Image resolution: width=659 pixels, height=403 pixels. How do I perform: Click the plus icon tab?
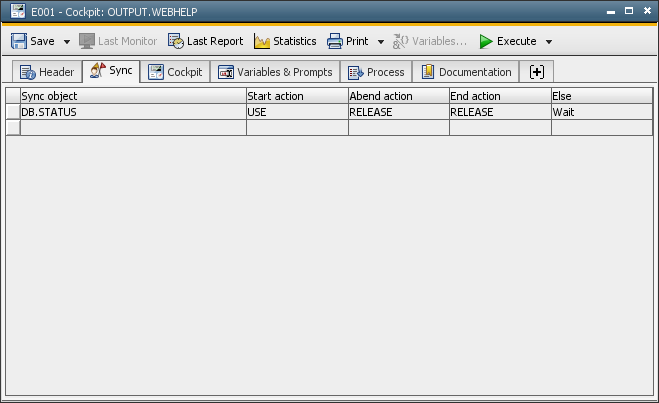[x=537, y=72]
